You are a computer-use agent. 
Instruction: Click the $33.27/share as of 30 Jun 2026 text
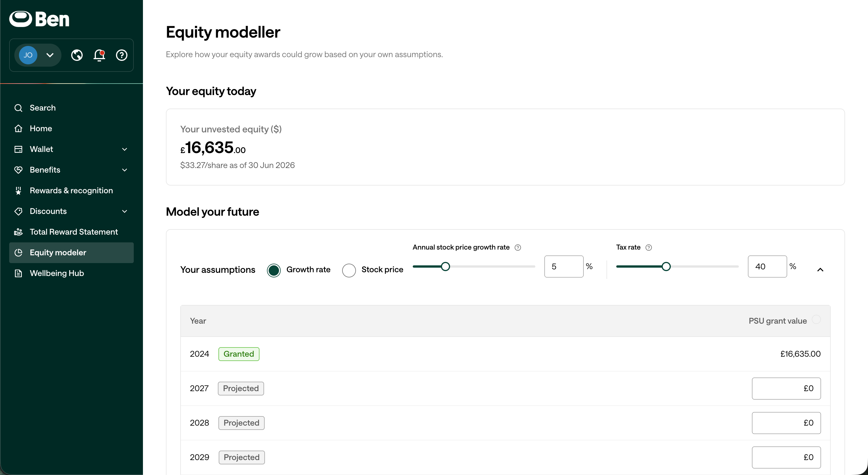237,165
